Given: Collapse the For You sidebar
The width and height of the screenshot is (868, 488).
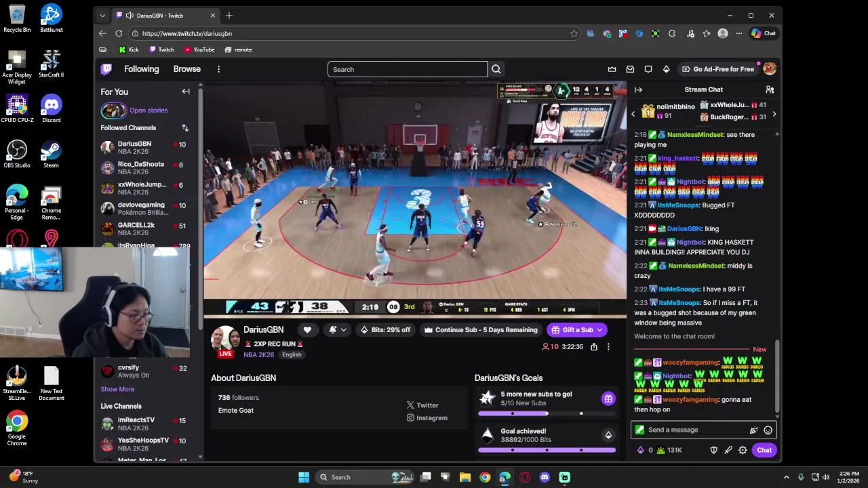Looking at the screenshot, I should click(186, 91).
